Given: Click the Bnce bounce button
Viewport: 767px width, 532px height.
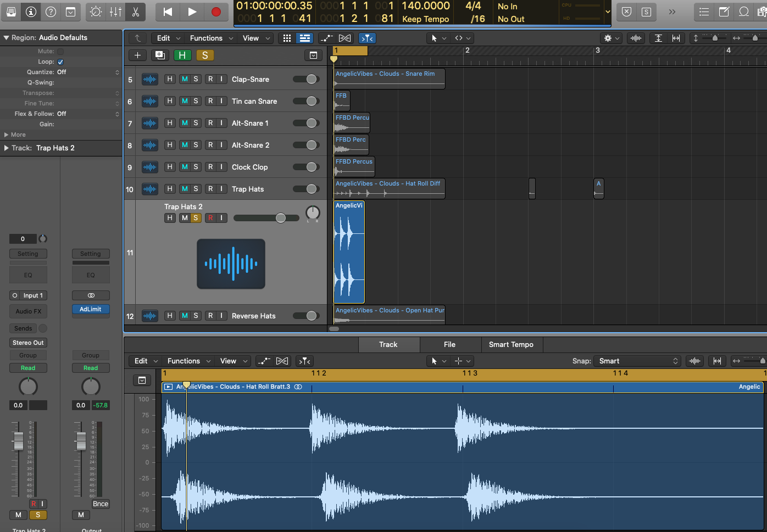Looking at the screenshot, I should pyautogui.click(x=101, y=503).
